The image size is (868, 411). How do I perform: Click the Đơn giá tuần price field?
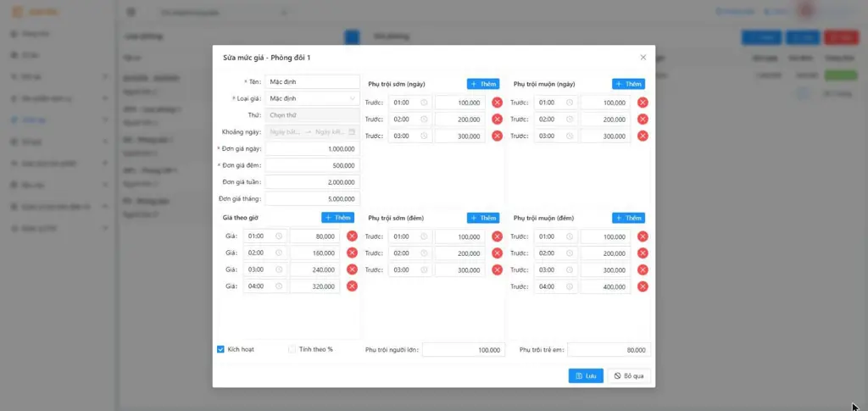[312, 182]
